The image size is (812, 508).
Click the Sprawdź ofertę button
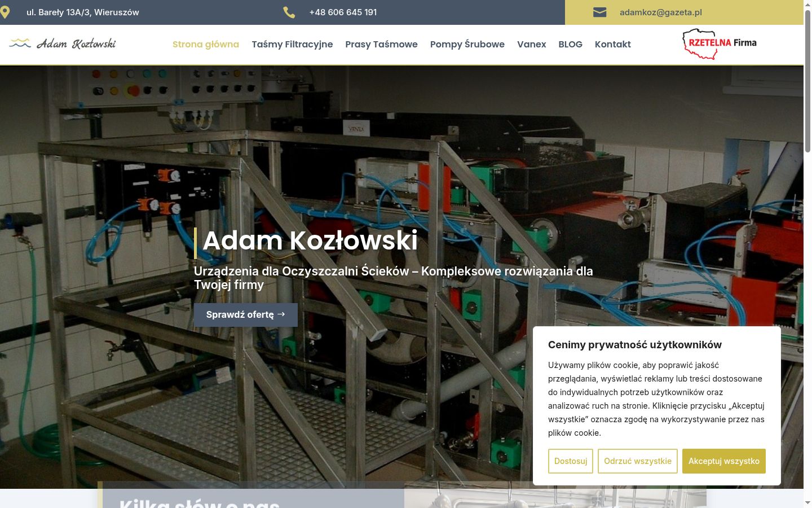246,315
